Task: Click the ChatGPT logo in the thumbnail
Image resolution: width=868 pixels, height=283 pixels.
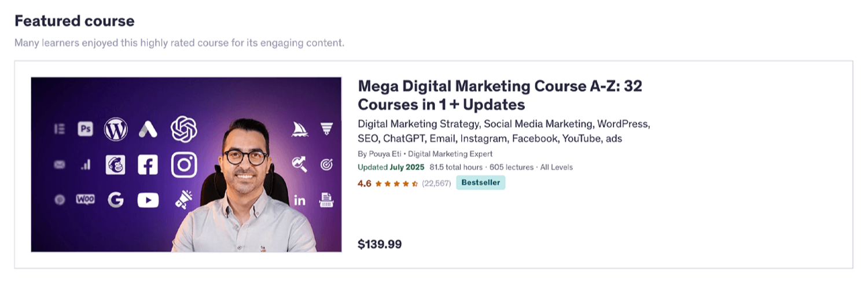Action: [x=184, y=129]
